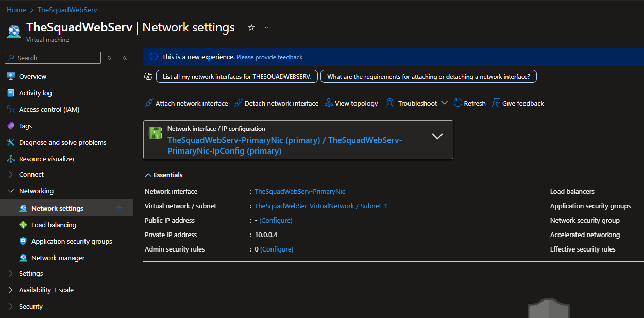Click the View topology icon
644x318 pixels.
pos(329,103)
